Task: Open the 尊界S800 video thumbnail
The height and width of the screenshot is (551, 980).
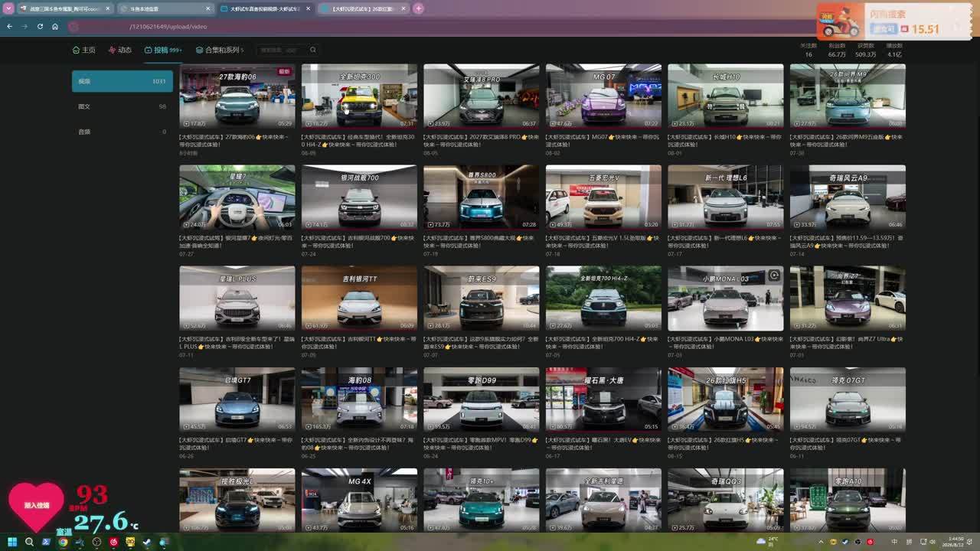Action: tap(481, 197)
